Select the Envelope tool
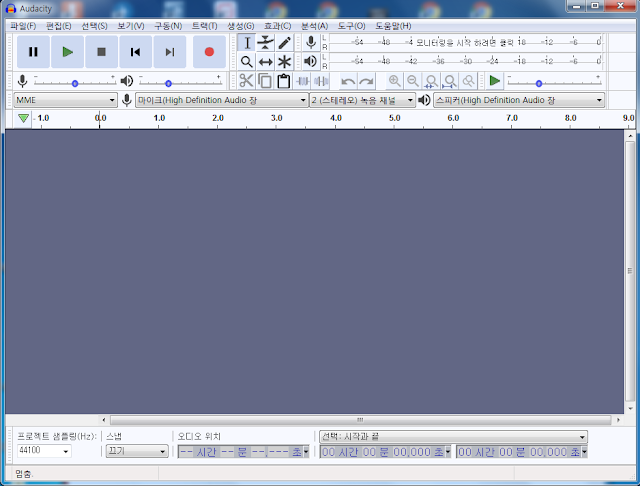This screenshot has width=640, height=486. 265,42
